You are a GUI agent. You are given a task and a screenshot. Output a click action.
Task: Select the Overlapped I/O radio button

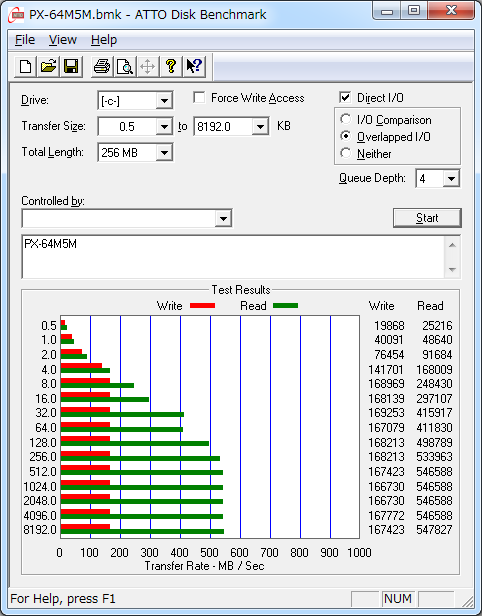[x=346, y=136]
